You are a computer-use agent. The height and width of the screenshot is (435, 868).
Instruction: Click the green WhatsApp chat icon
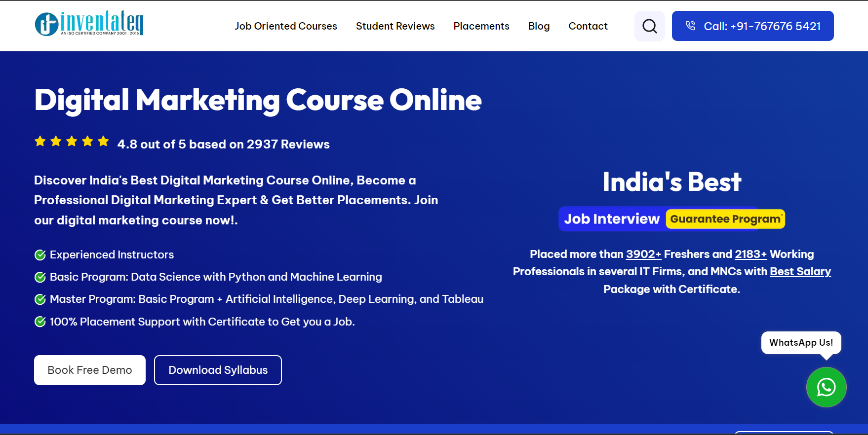[826, 387]
